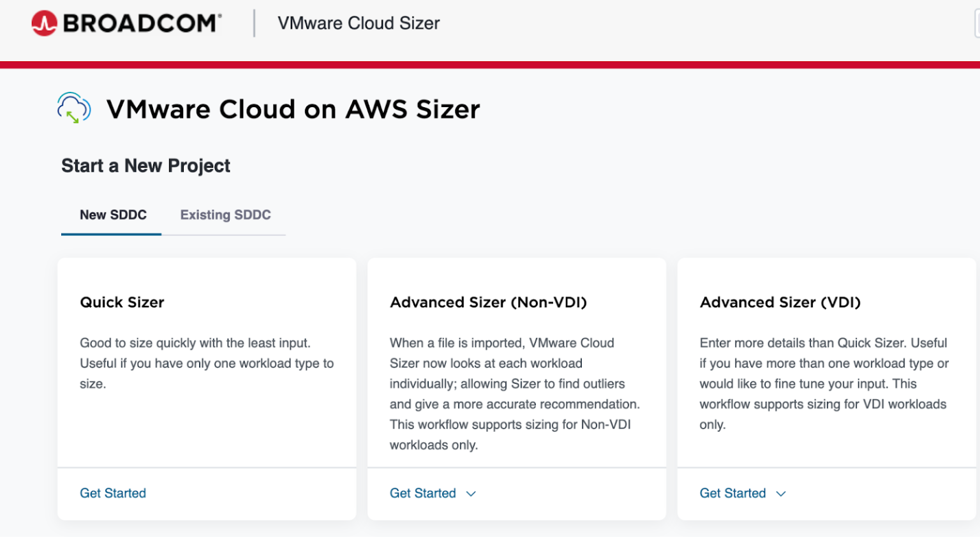Image resolution: width=980 pixels, height=537 pixels.
Task: Switch to the New SDDC tab
Action: [113, 215]
